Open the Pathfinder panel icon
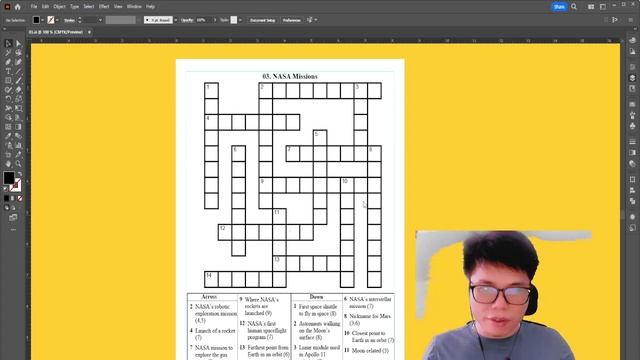This screenshot has width=640, height=360. tap(632, 201)
